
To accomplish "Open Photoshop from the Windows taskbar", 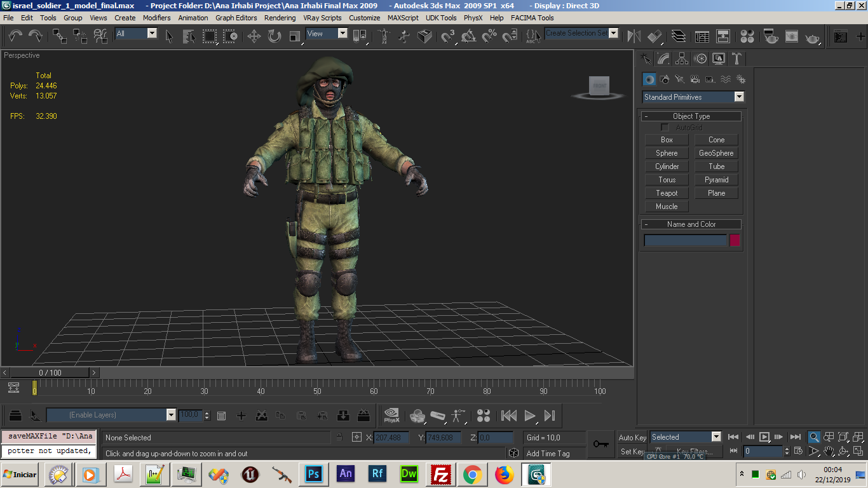I will (x=313, y=474).
